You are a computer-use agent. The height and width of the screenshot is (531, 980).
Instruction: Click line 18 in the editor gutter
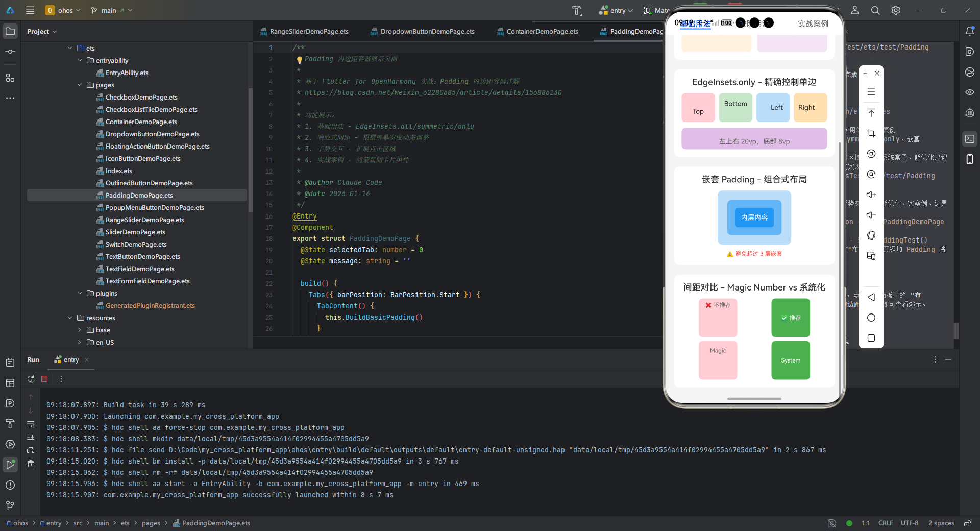pyautogui.click(x=269, y=238)
